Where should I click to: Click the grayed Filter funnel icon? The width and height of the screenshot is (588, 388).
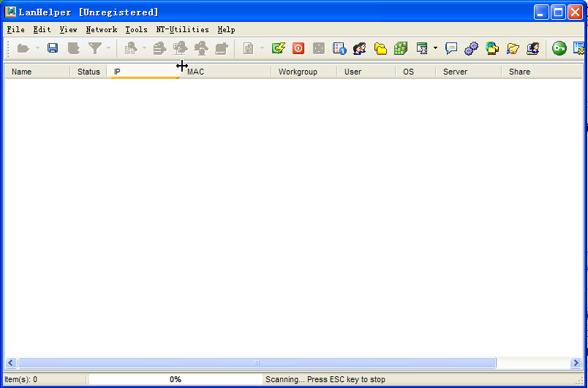pos(95,48)
